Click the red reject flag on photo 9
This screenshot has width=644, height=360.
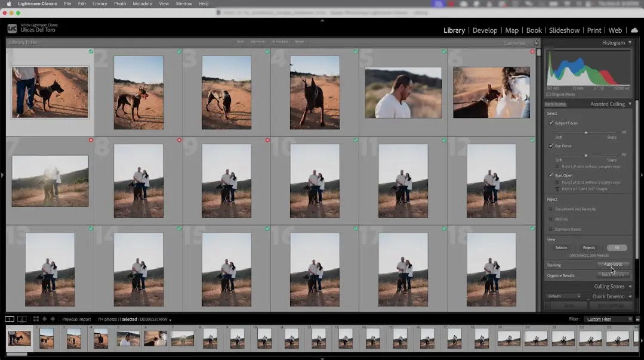[267, 140]
